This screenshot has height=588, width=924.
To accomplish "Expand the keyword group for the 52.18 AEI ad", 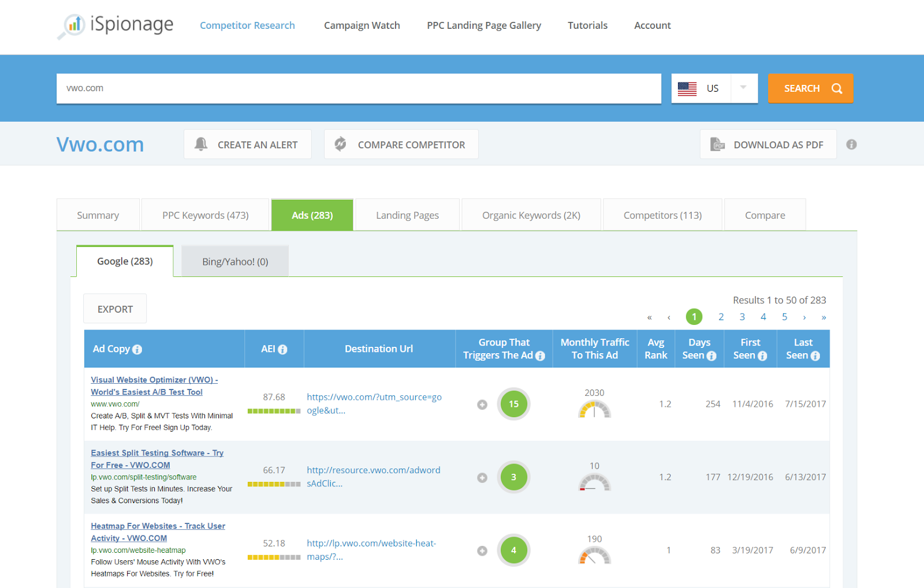I will click(482, 551).
